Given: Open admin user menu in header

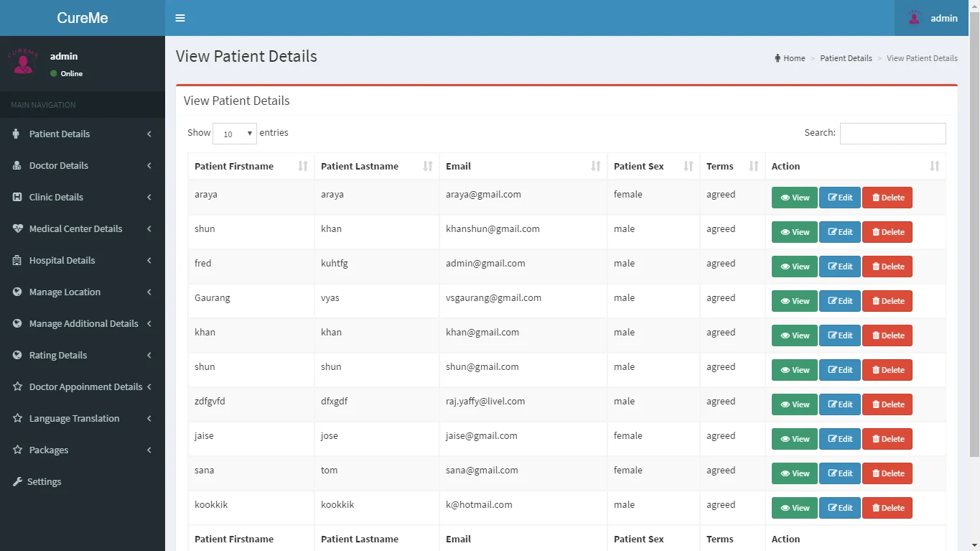Looking at the screenshot, I should pos(932,18).
